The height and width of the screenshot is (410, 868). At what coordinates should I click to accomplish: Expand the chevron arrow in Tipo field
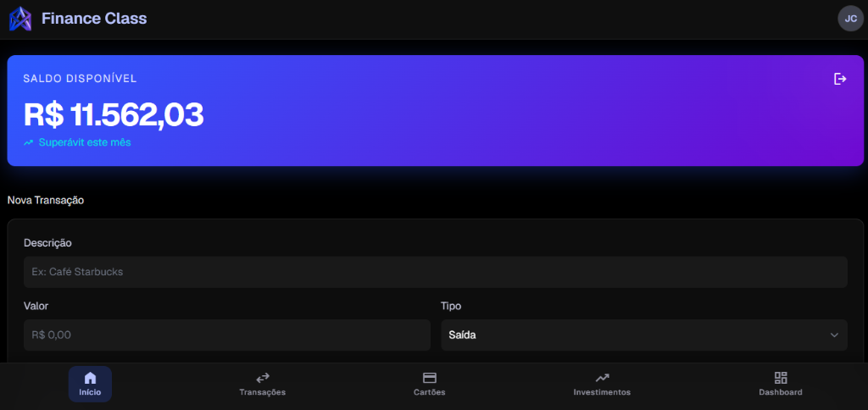coord(834,335)
